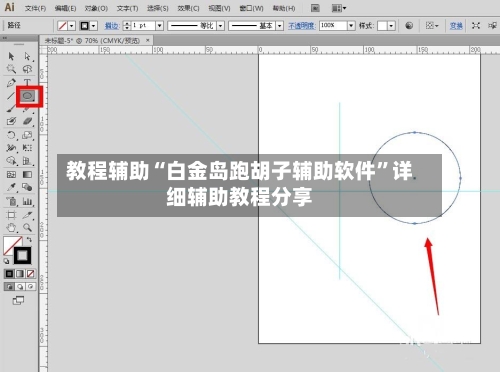Select the Free Transform tool
This screenshot has height=372, width=500.
(27, 148)
